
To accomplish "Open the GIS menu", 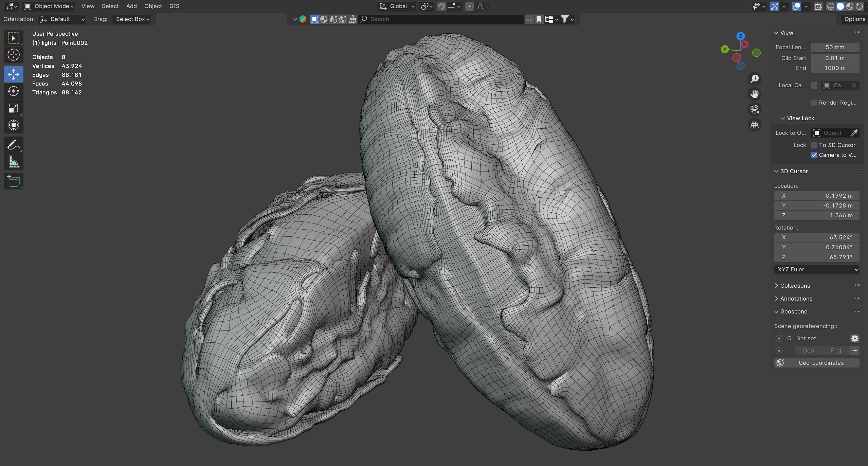I will point(174,6).
